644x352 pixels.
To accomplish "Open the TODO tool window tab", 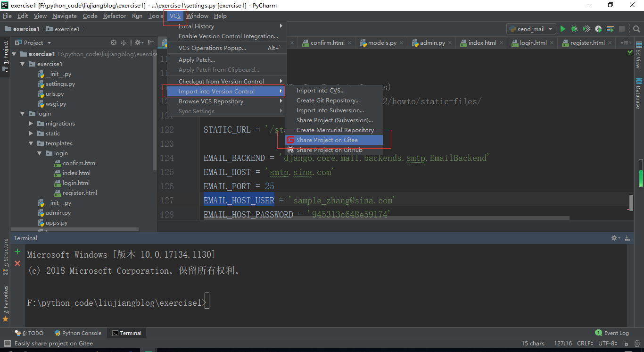I will pyautogui.click(x=29, y=333).
